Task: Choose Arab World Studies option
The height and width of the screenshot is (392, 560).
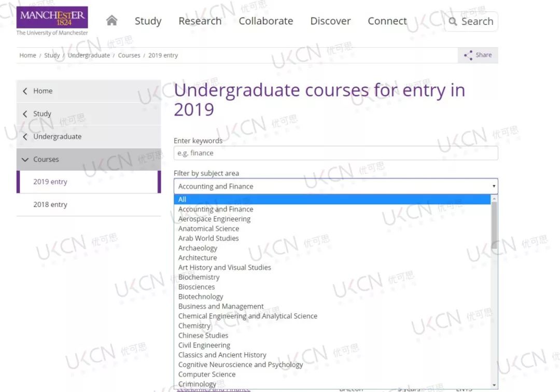Action: pos(332,238)
